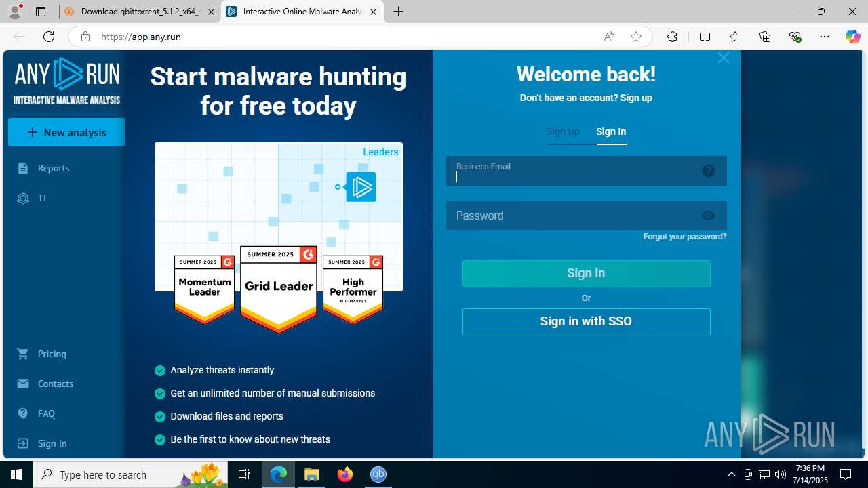Close the qbittorrent download tab

coord(211,12)
